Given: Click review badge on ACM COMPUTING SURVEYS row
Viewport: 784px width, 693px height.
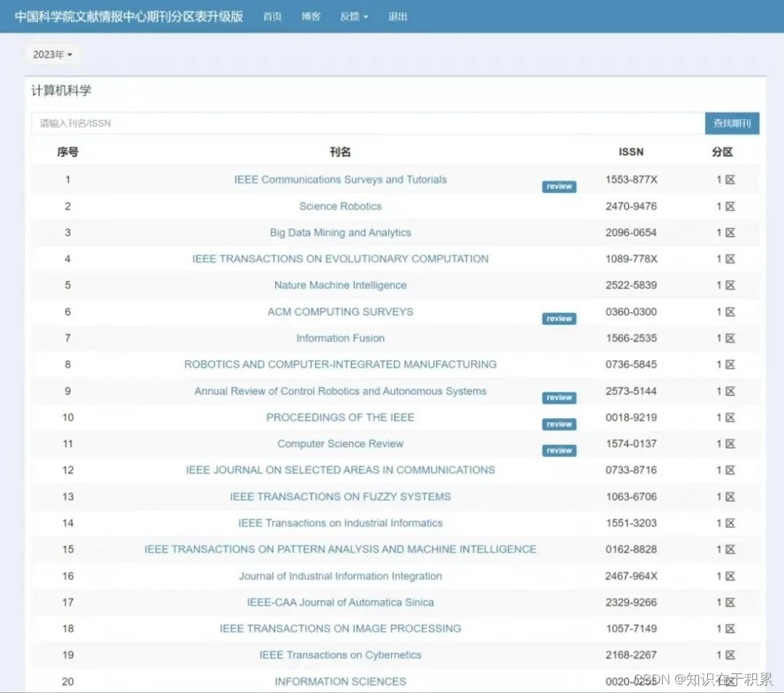Looking at the screenshot, I should pos(559,319).
